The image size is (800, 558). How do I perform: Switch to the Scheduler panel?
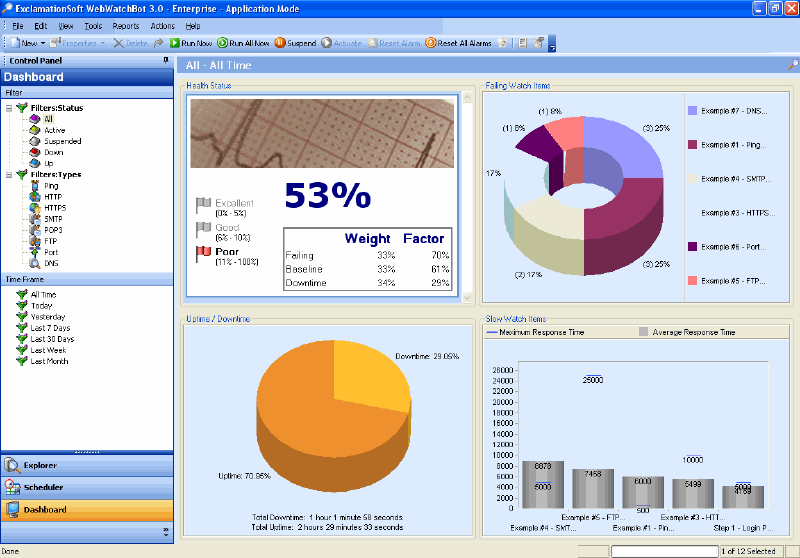[x=87, y=488]
